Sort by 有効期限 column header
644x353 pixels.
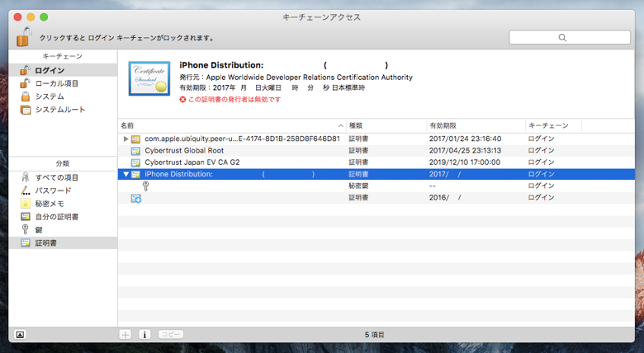pyautogui.click(x=476, y=125)
